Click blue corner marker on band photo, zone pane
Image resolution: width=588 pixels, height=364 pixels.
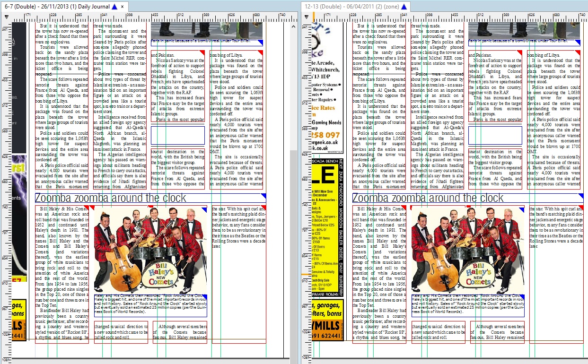[x=522, y=208]
